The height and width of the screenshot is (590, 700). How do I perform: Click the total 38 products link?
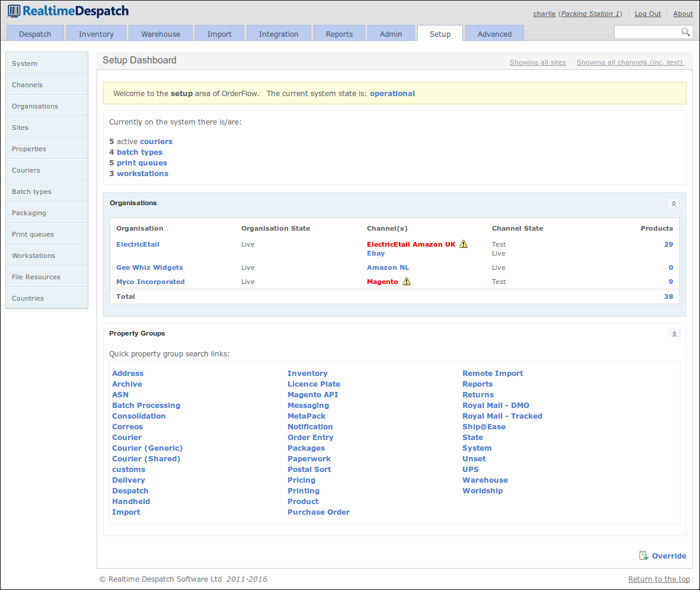[x=668, y=296]
